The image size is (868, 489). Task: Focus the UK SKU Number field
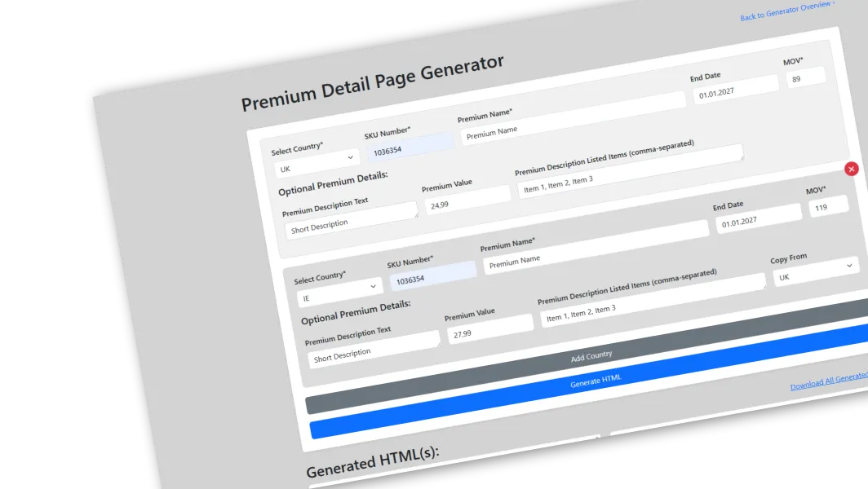pos(411,148)
